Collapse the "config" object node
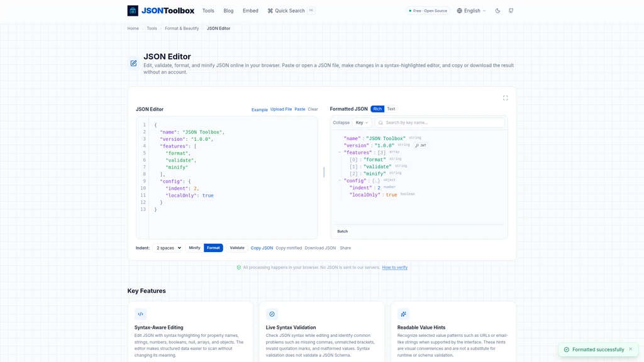 pos(340,180)
